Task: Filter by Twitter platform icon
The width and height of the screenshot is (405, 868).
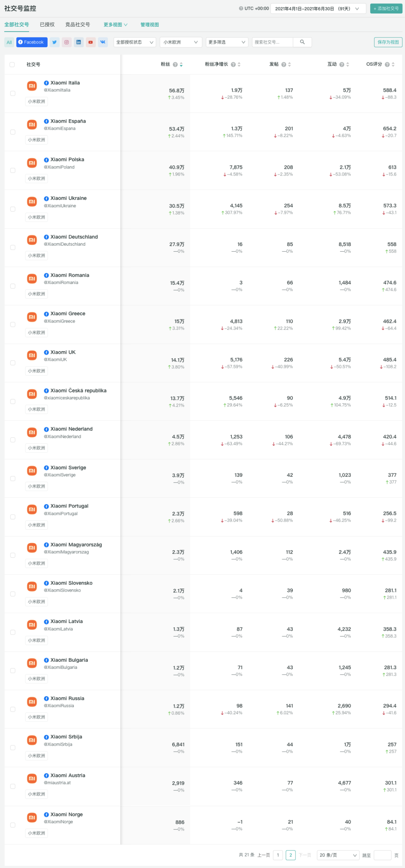Action: [54, 42]
